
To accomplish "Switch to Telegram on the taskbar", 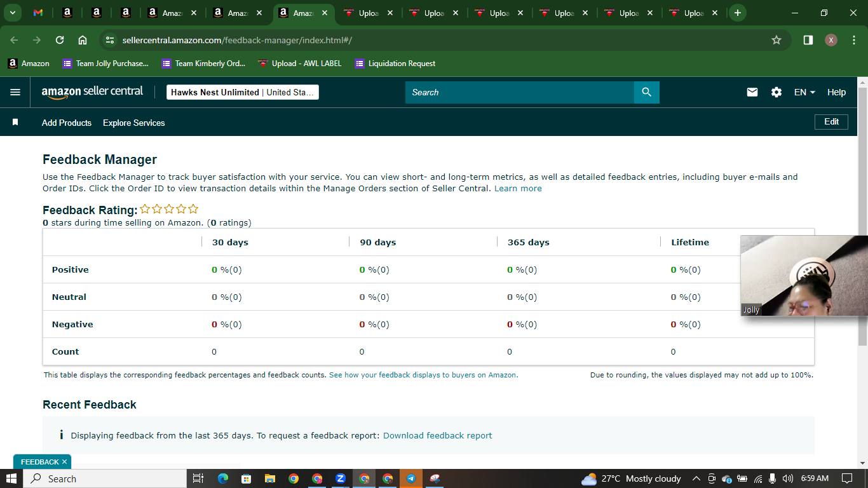I will coord(411,478).
